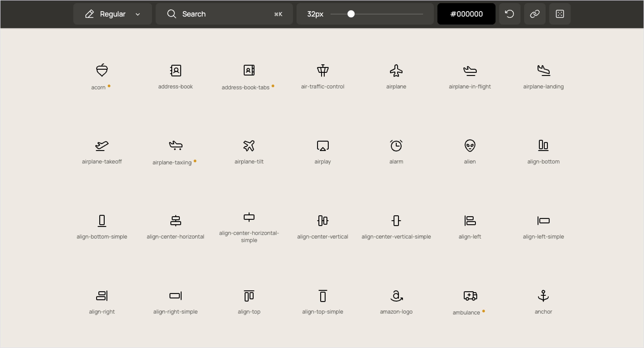Select the ambulance icon
This screenshot has height=348, width=644.
[x=470, y=296]
